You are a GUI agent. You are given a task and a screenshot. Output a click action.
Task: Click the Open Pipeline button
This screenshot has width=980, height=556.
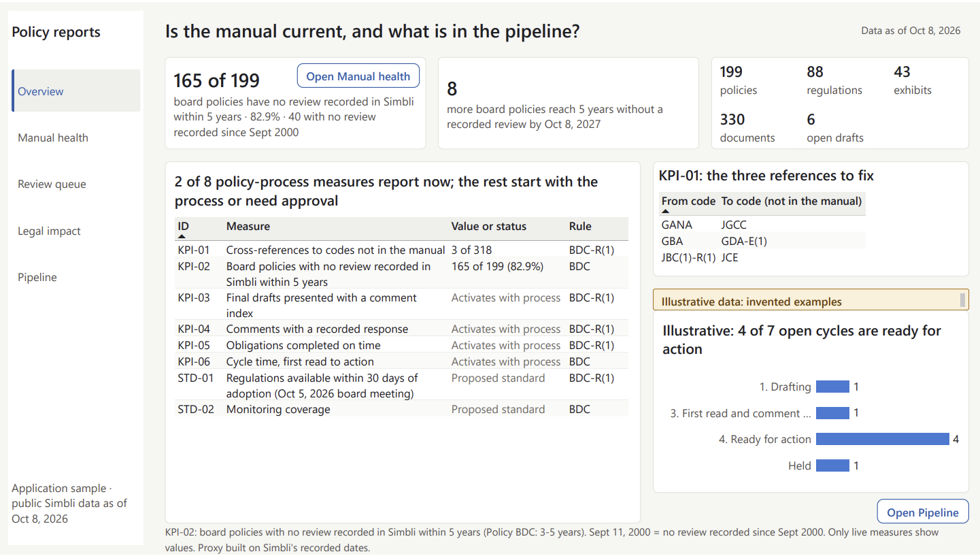[x=923, y=512]
